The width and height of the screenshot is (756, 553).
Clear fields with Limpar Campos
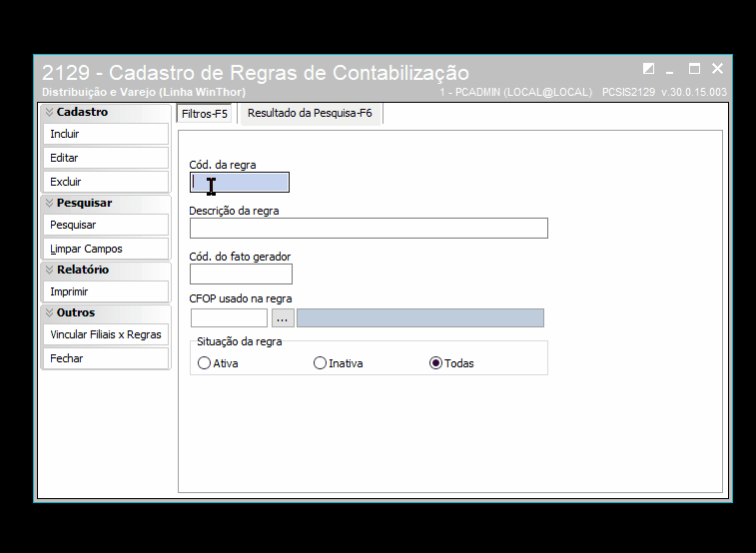coord(106,249)
